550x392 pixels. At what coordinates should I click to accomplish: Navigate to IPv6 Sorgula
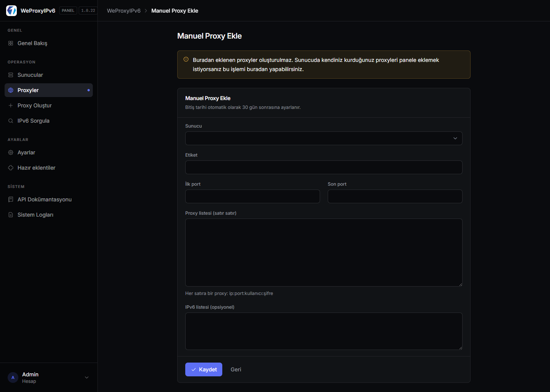point(49,121)
